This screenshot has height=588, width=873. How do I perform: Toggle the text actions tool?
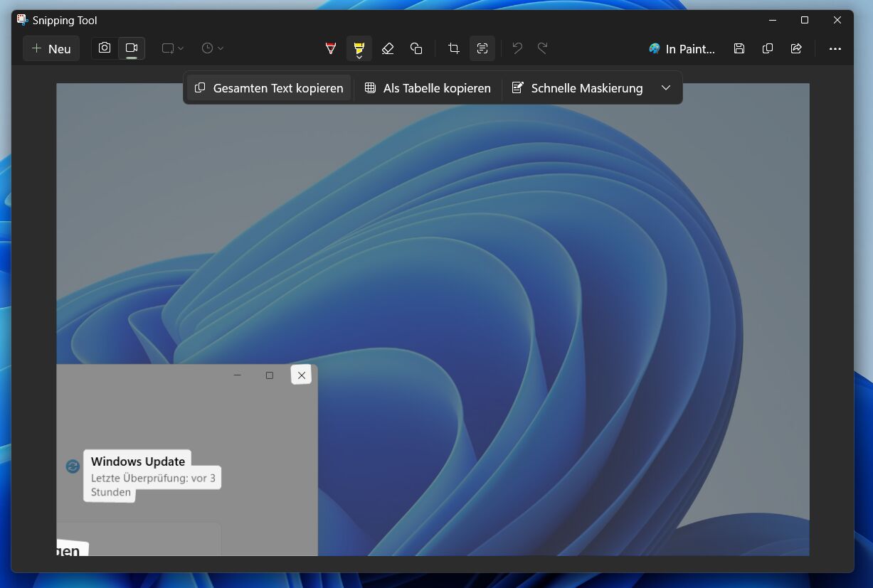[482, 48]
